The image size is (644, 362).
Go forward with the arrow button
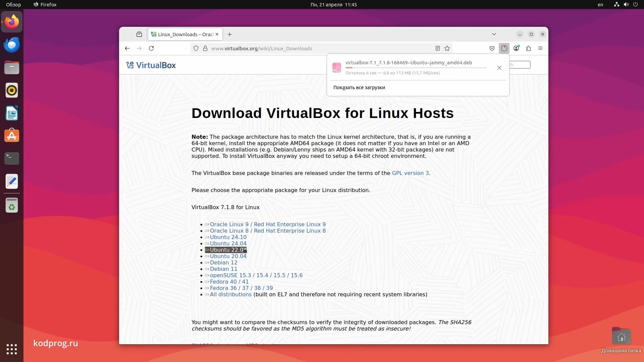click(x=139, y=48)
